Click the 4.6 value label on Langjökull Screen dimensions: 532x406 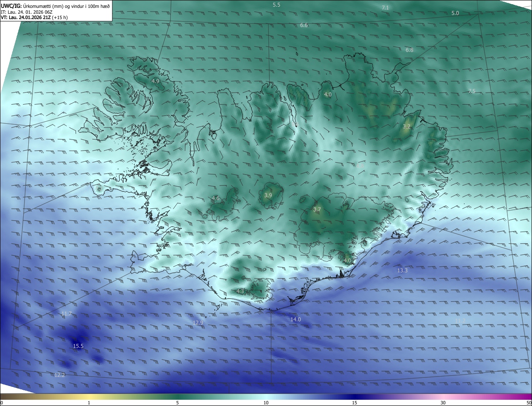click(x=215, y=198)
